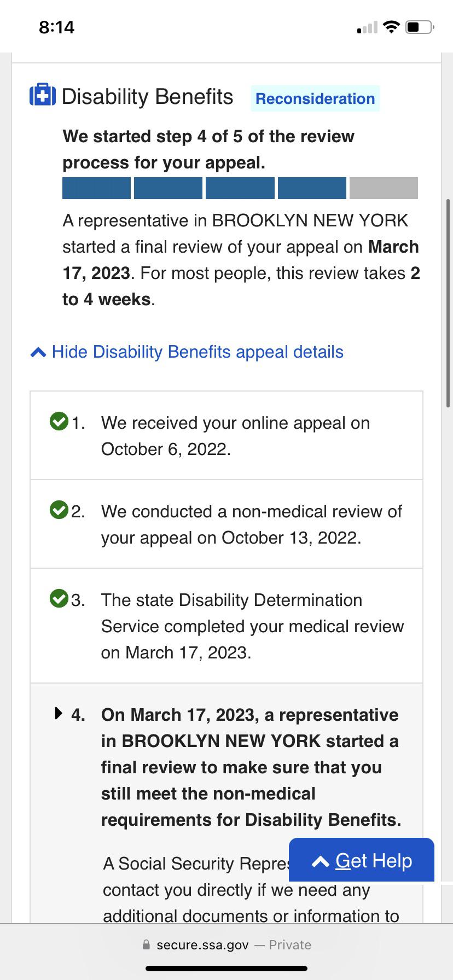Click the fourth segment of the progress bar
This screenshot has width=453, height=980.
pyautogui.click(x=311, y=188)
